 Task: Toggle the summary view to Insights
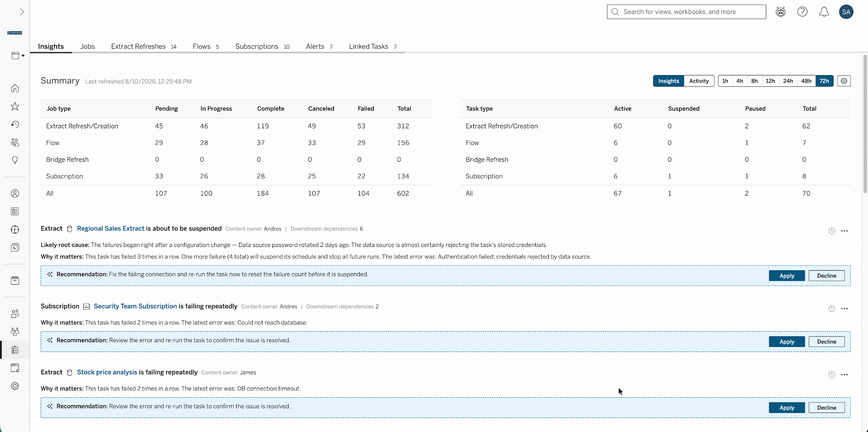pyautogui.click(x=668, y=81)
